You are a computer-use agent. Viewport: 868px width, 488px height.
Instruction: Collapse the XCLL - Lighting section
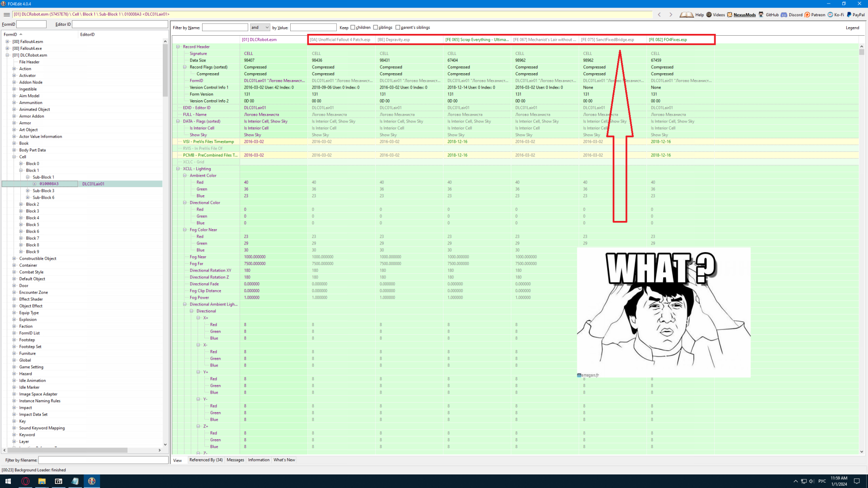178,169
